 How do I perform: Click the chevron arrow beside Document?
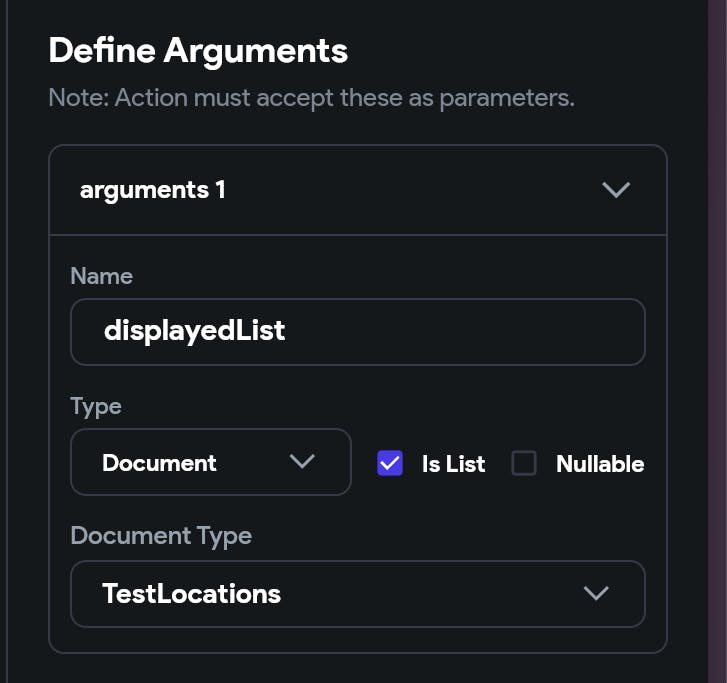click(301, 462)
